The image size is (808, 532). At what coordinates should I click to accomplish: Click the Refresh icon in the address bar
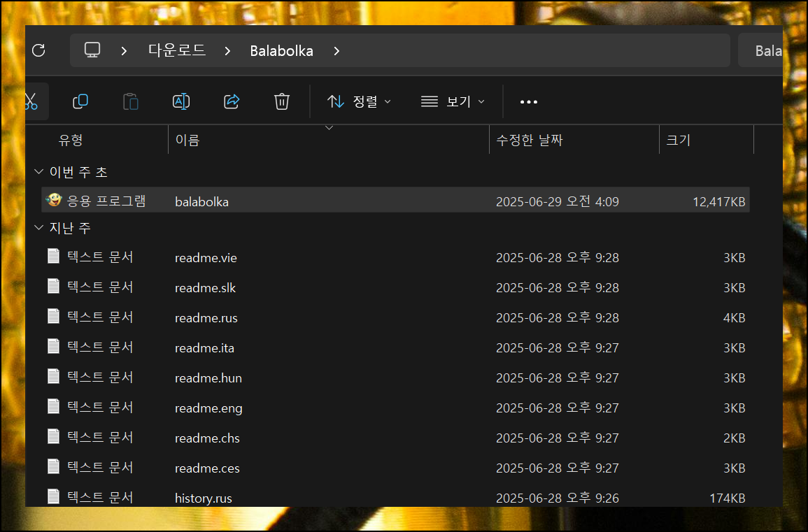tap(38, 50)
